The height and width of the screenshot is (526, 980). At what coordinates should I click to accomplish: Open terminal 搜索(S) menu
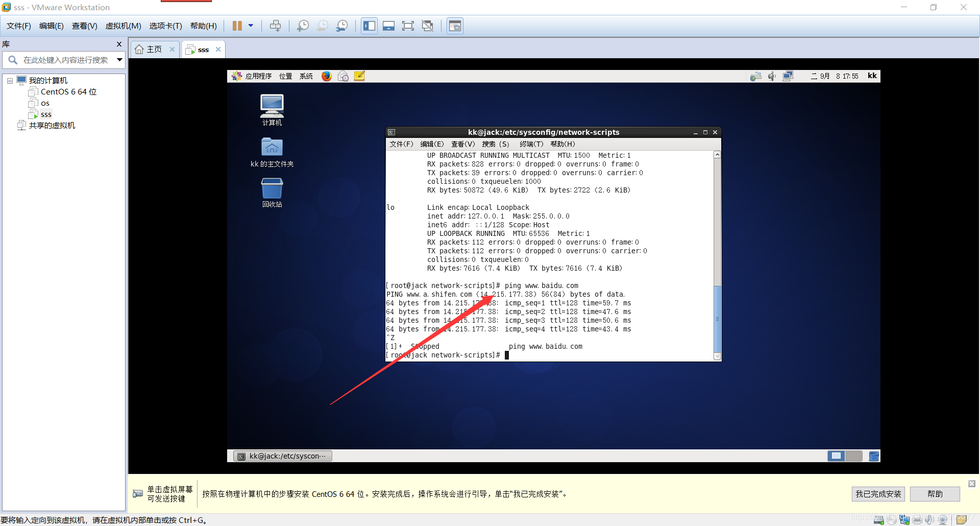496,144
